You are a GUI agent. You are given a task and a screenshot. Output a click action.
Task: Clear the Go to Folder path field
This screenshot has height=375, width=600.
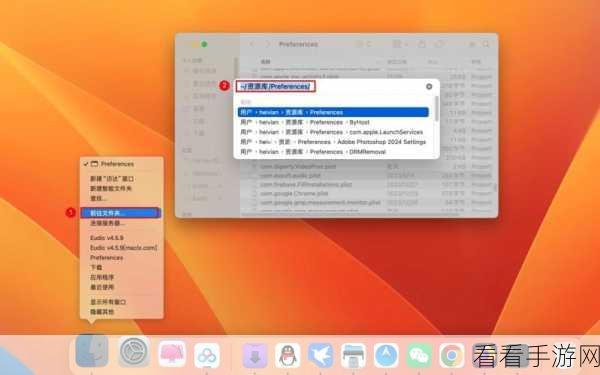[x=429, y=86]
